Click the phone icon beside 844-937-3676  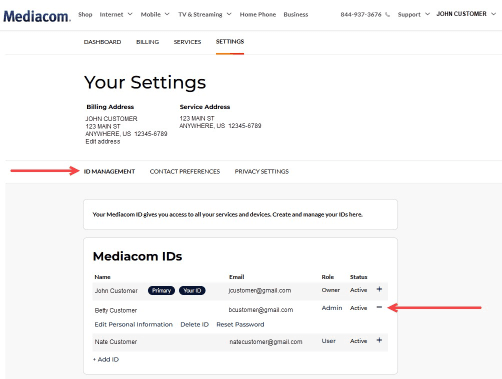pos(387,14)
